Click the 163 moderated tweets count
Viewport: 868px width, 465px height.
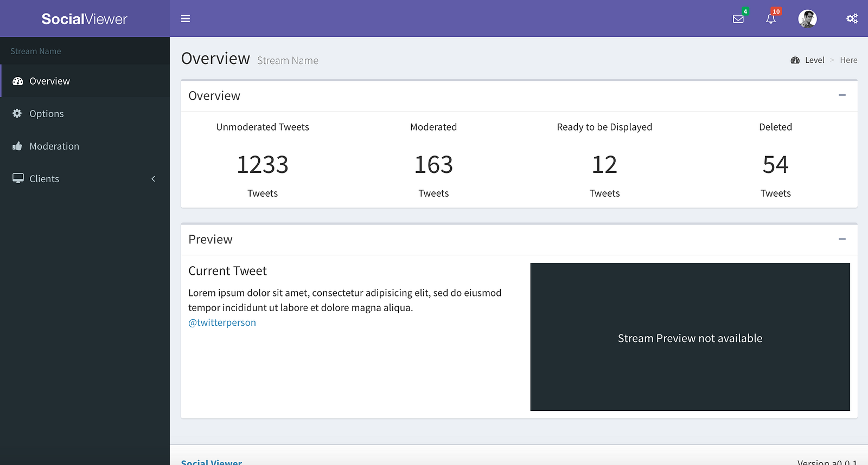coord(433,165)
